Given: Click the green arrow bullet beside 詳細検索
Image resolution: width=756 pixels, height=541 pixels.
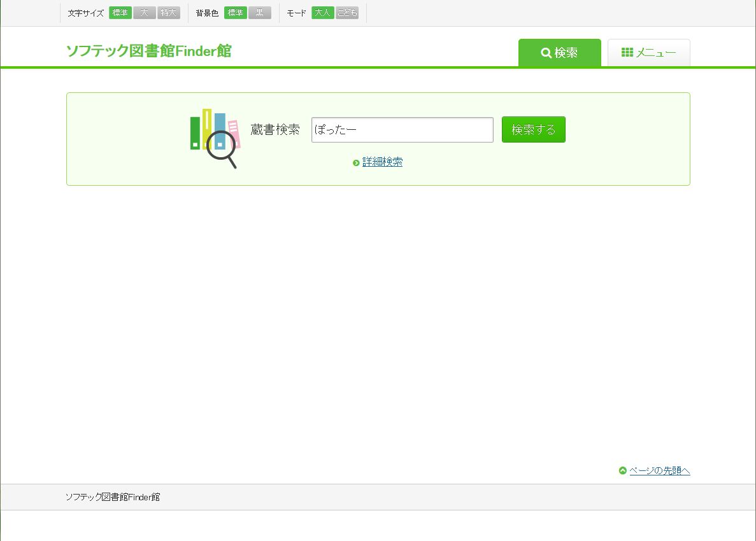Looking at the screenshot, I should [356, 163].
